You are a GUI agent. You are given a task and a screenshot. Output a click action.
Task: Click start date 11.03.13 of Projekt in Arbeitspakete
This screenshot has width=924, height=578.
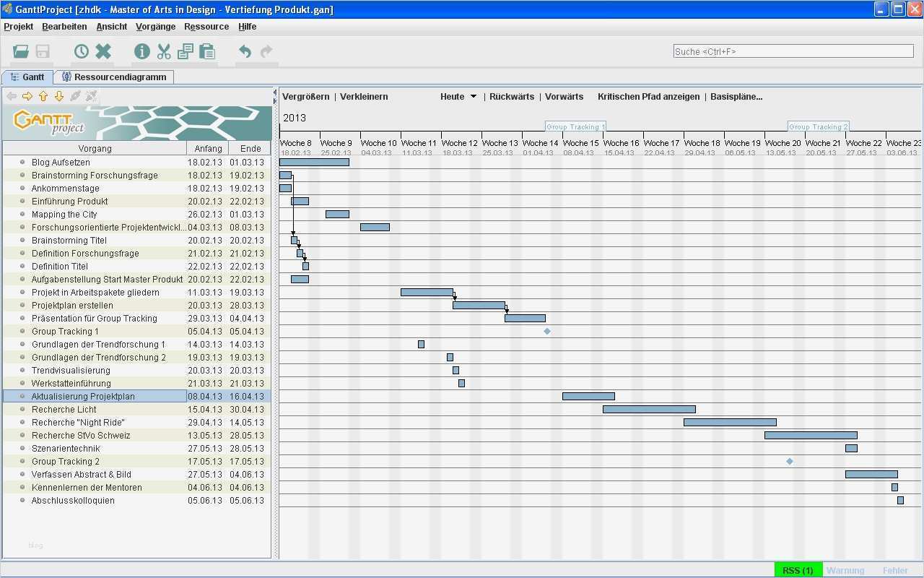pos(205,293)
